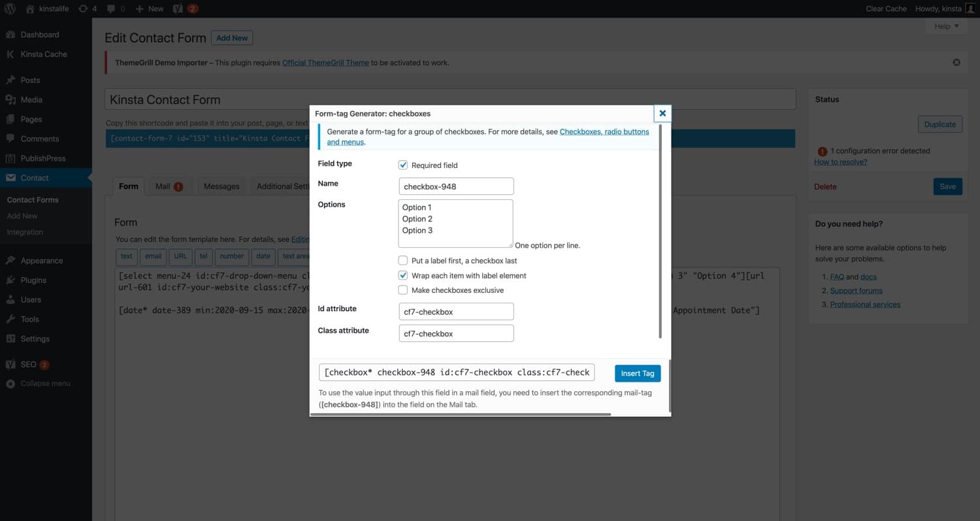This screenshot has height=521, width=980.
Task: Check 'Make checkboxes exclusive' option
Action: point(403,290)
